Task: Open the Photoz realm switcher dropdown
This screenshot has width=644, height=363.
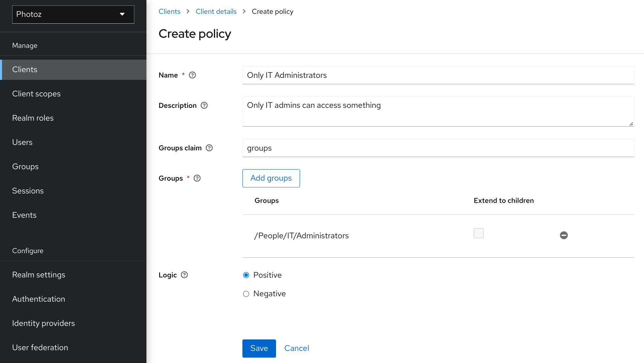Action: coord(73,14)
